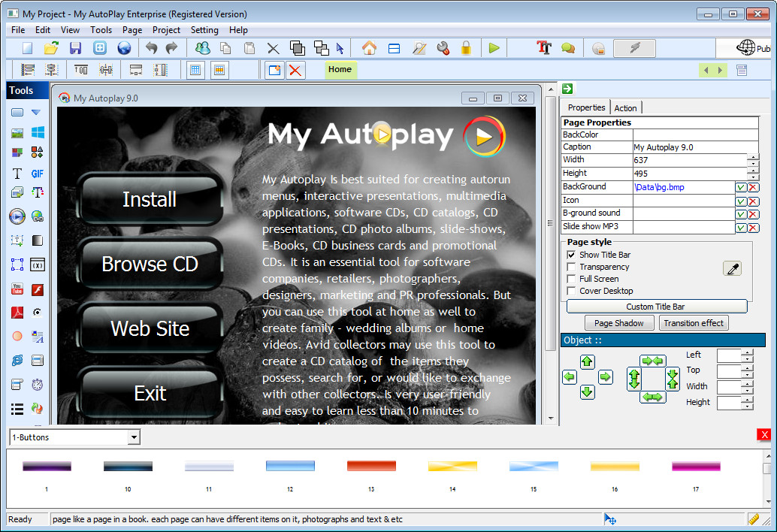Select the Flash object tool
This screenshot has width=777, height=532.
[x=37, y=289]
